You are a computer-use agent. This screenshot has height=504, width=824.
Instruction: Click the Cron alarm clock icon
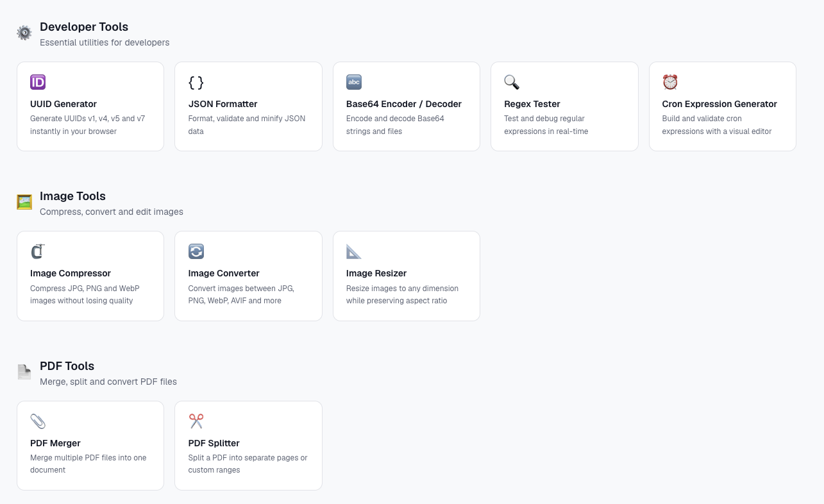pyautogui.click(x=670, y=82)
